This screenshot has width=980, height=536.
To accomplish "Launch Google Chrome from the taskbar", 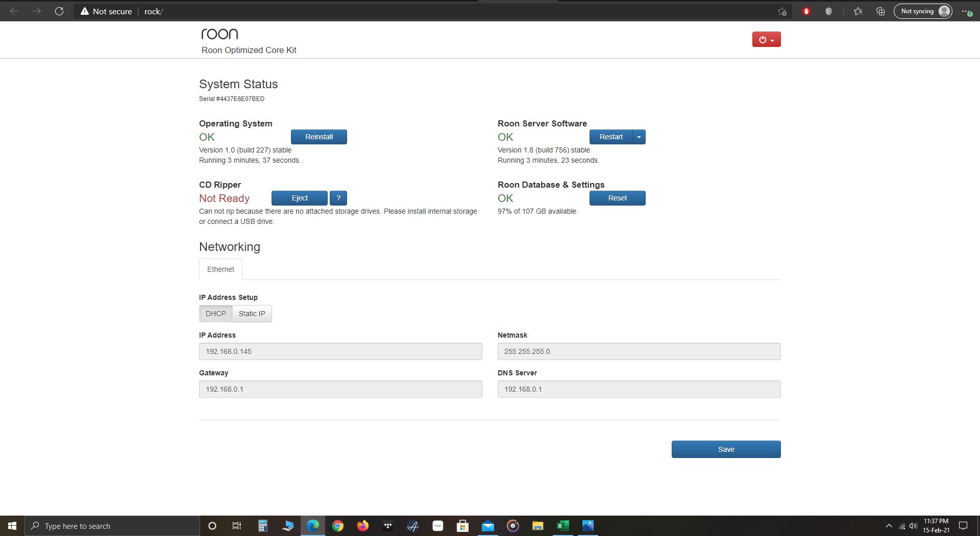I will pyautogui.click(x=338, y=526).
